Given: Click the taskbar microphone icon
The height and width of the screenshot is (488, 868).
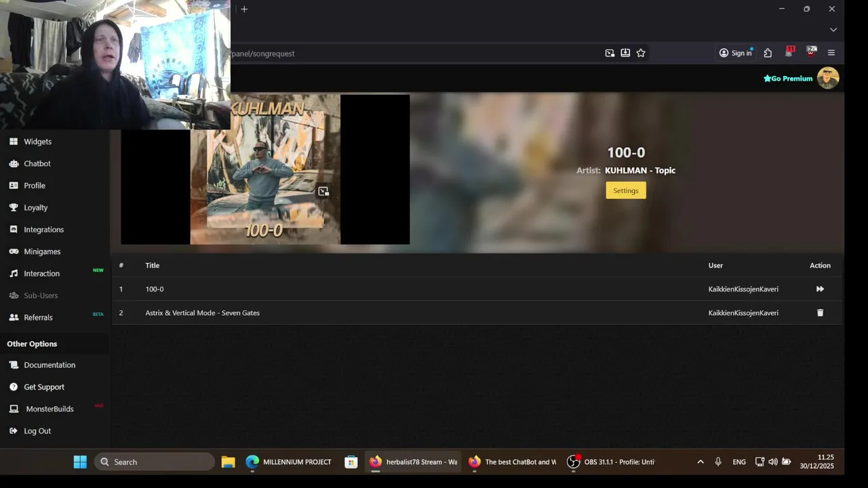Looking at the screenshot, I should click(718, 462).
